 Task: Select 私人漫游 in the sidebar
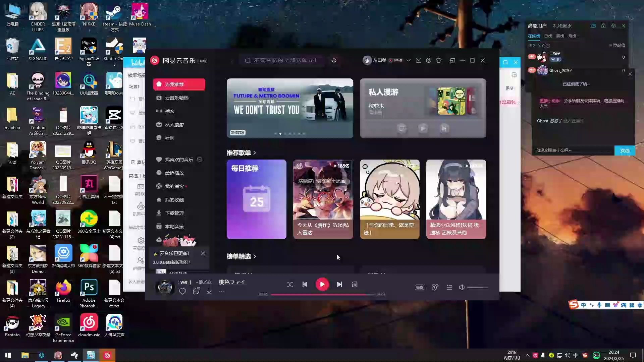(174, 125)
